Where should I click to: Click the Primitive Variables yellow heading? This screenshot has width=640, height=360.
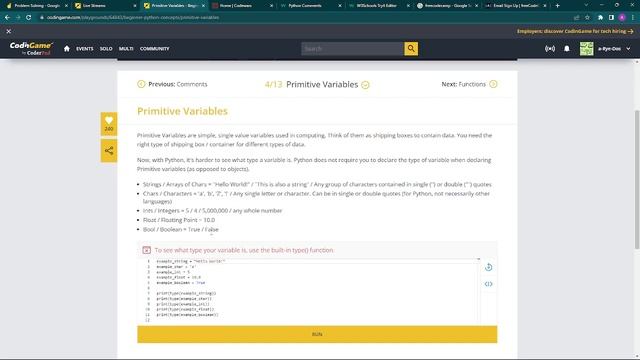(182, 111)
